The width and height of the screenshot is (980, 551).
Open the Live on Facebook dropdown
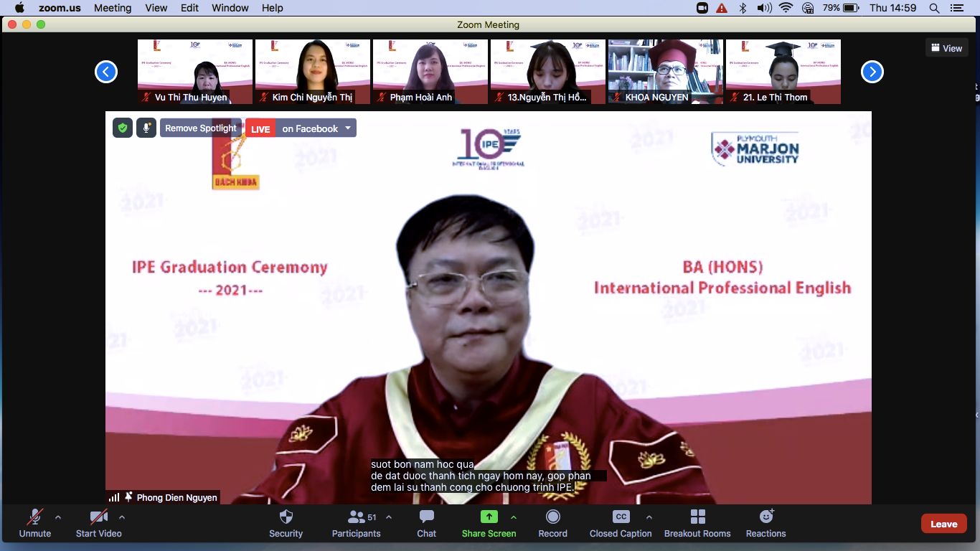click(348, 128)
